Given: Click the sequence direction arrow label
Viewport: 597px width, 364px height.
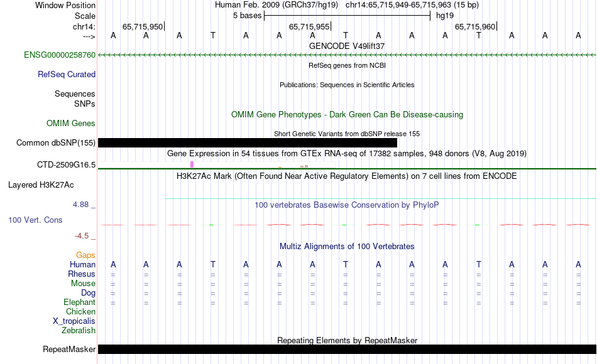Looking at the screenshot, I should 89,36.
